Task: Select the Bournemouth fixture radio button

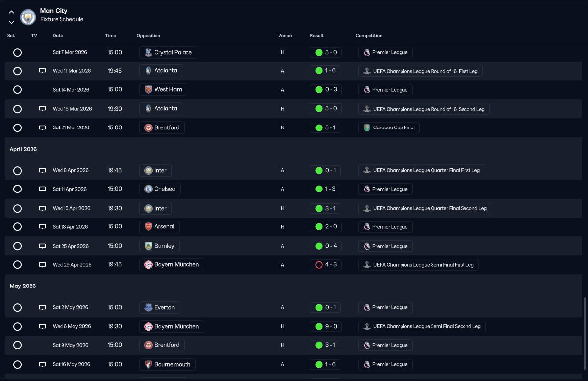Action: tap(17, 365)
